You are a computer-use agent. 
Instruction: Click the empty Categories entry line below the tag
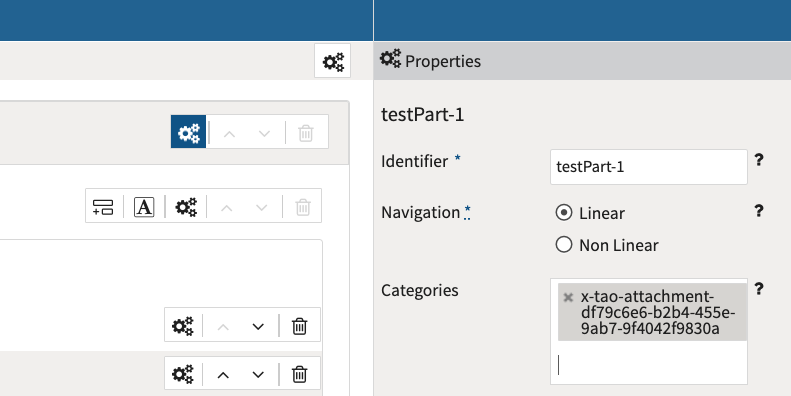click(649, 365)
